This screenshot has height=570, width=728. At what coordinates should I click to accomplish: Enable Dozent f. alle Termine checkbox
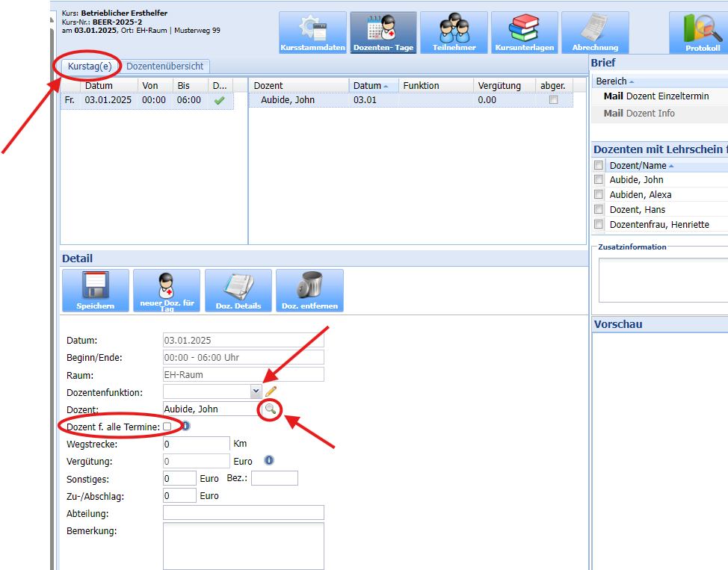tap(167, 426)
